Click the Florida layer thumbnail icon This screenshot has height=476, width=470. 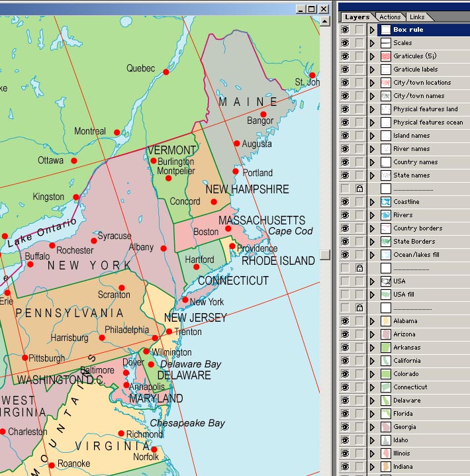click(386, 414)
